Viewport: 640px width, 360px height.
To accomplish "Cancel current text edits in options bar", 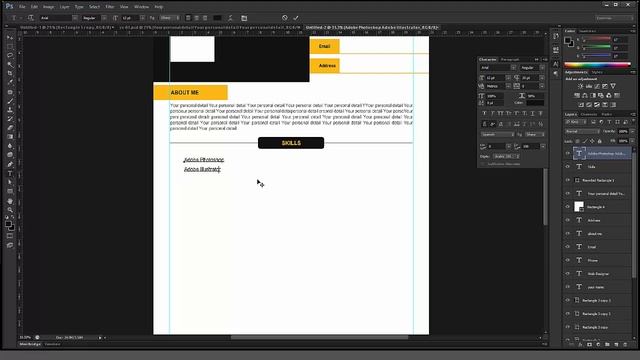I will coord(284,18).
